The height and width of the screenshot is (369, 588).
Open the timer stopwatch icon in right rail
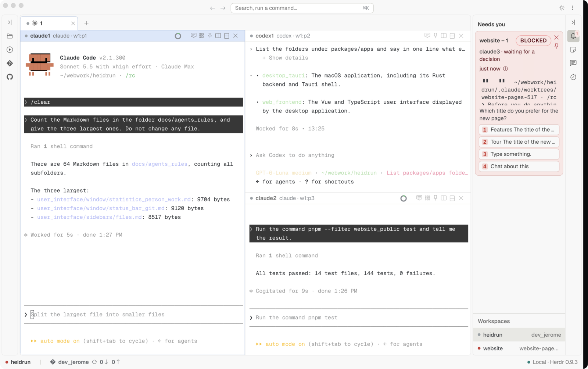click(573, 77)
